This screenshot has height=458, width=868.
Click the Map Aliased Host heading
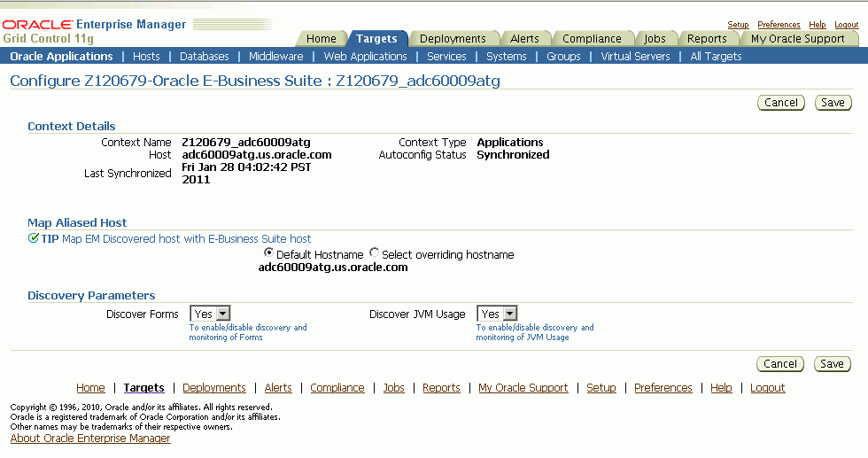click(x=77, y=222)
